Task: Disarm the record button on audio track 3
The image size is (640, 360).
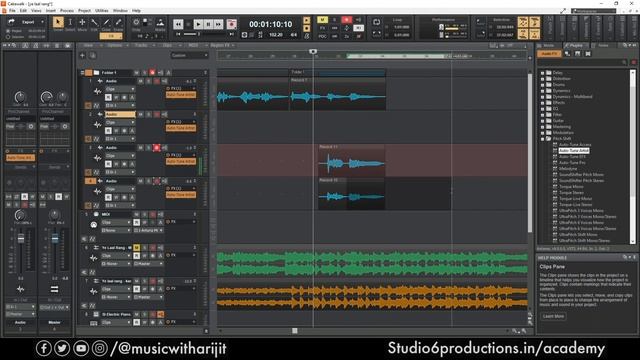Action: (156, 147)
